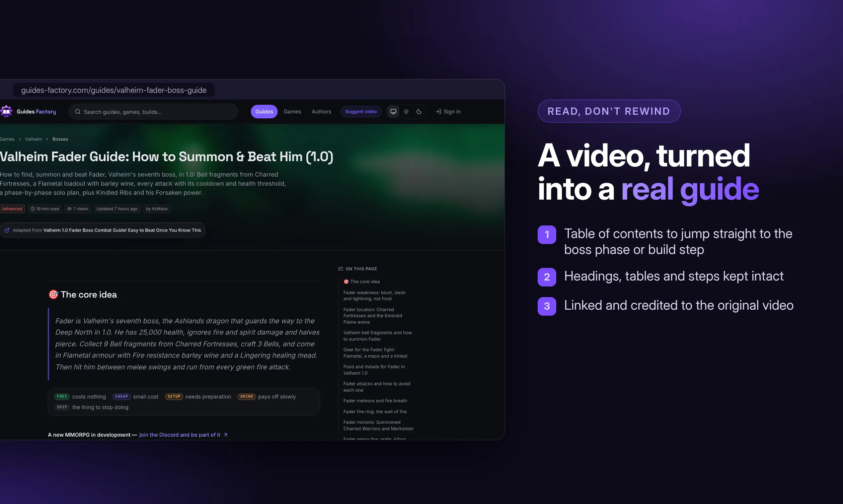Go to Valheim breadcrumb

coord(33,139)
